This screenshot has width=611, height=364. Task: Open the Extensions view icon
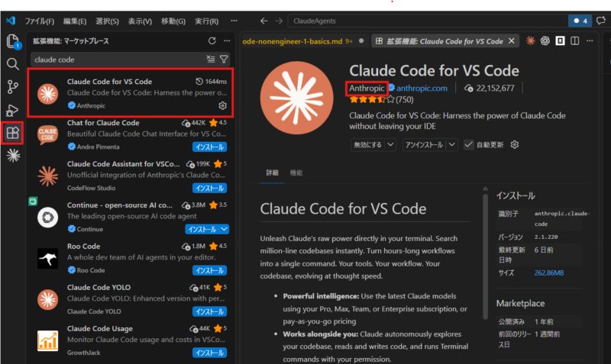click(x=13, y=133)
